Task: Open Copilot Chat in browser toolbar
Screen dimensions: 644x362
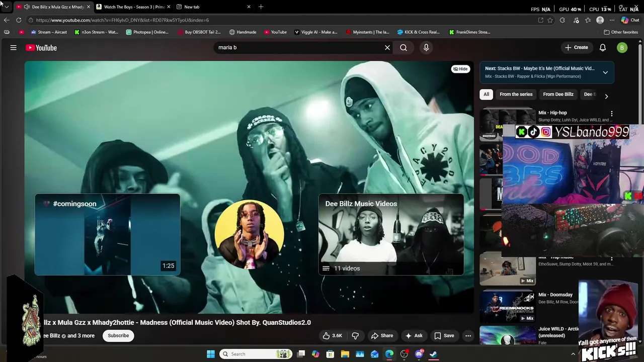Action: point(630,20)
